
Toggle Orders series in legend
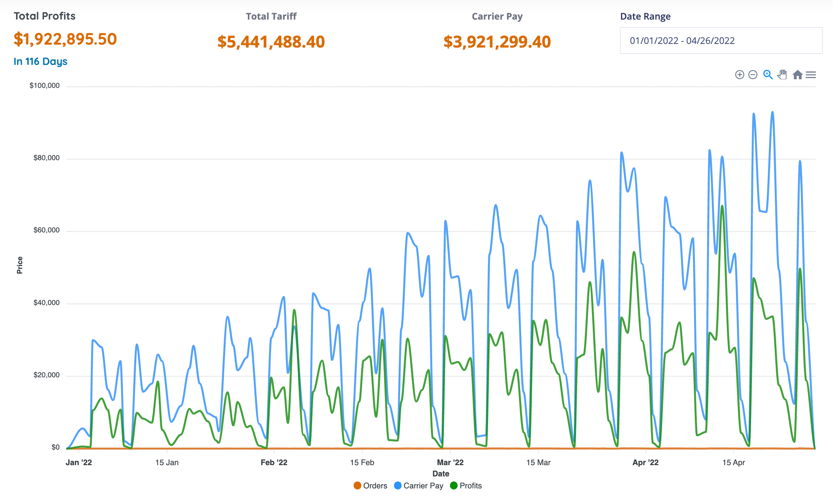coord(375,486)
